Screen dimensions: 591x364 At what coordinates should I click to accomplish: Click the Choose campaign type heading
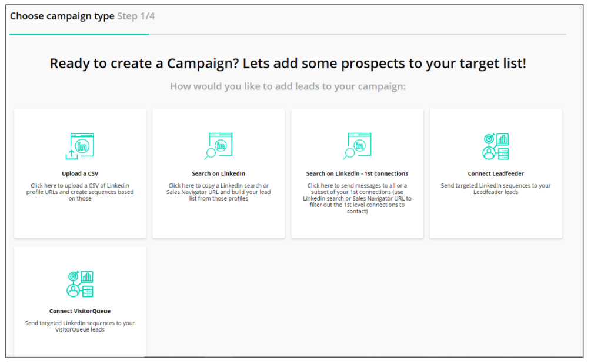[62, 16]
